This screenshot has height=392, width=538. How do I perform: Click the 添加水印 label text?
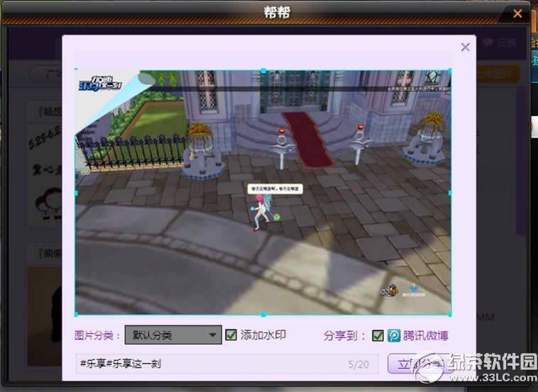(263, 335)
